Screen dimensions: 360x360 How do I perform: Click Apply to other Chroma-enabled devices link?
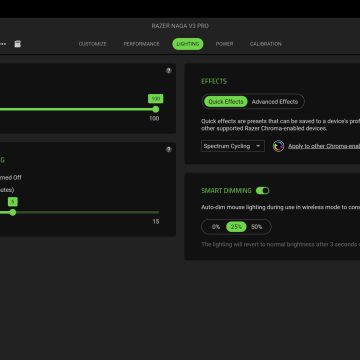pos(324,146)
